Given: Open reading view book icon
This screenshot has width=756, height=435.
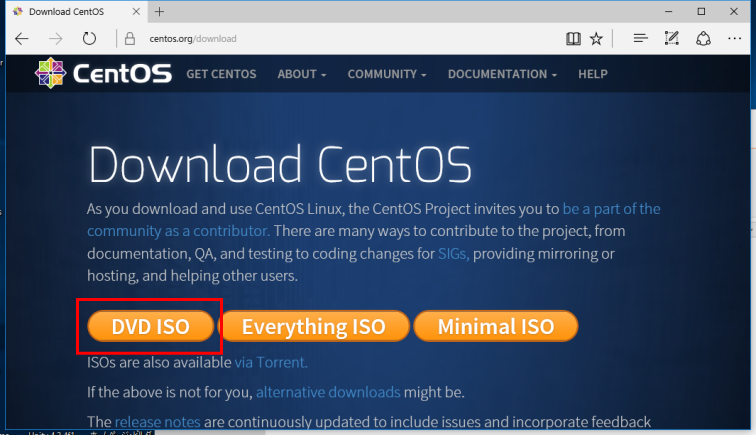Looking at the screenshot, I should 573,39.
